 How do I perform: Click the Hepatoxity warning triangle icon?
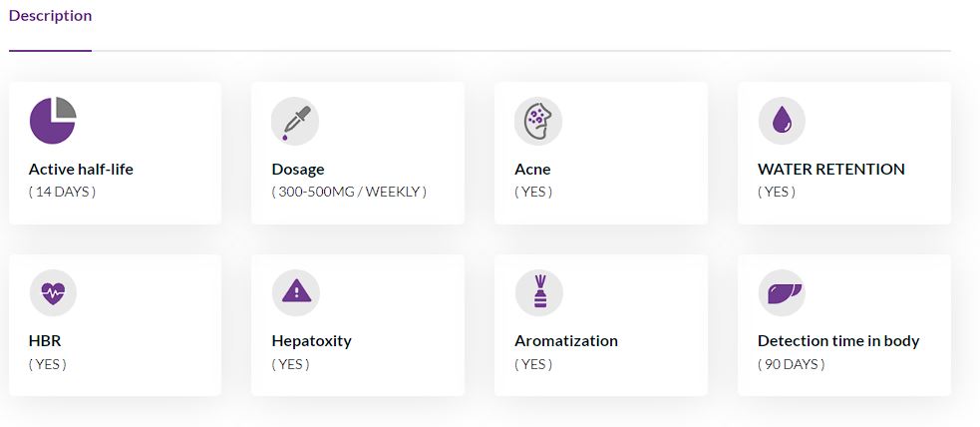click(296, 292)
